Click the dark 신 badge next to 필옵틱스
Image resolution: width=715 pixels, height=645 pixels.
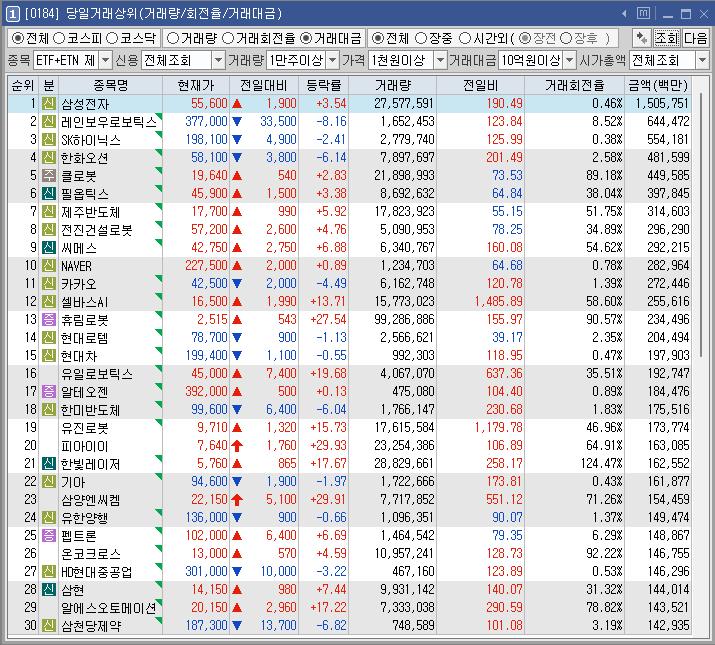pyautogui.click(x=49, y=193)
